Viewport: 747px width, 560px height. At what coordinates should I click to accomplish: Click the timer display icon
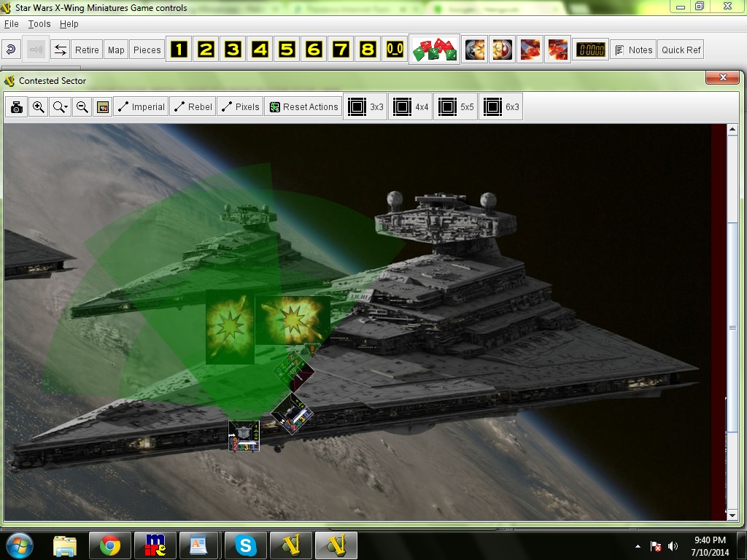point(591,50)
